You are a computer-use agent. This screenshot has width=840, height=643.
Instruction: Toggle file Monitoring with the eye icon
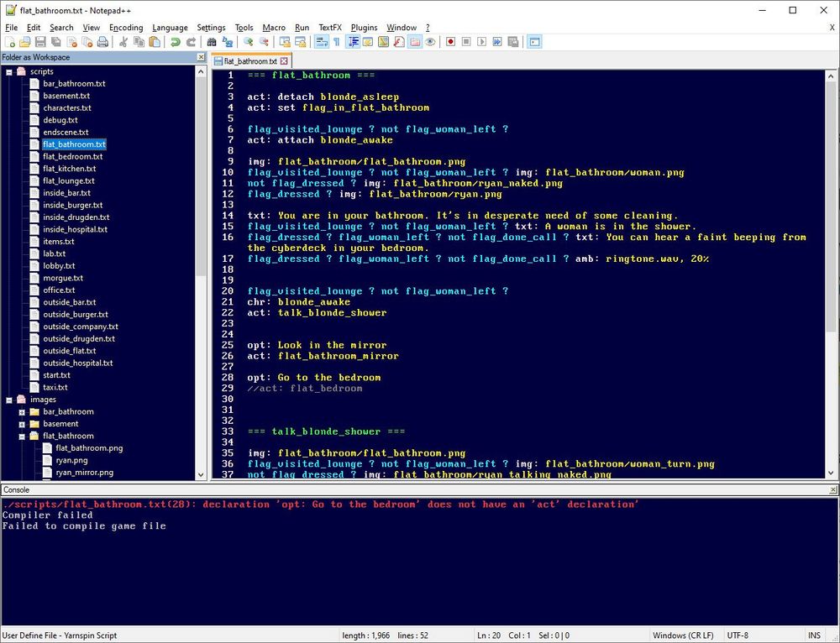pos(430,42)
